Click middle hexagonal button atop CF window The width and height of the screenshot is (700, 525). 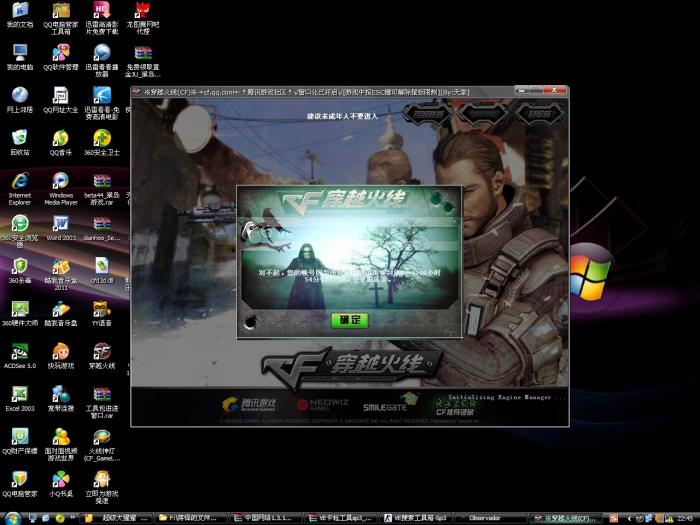point(484,114)
